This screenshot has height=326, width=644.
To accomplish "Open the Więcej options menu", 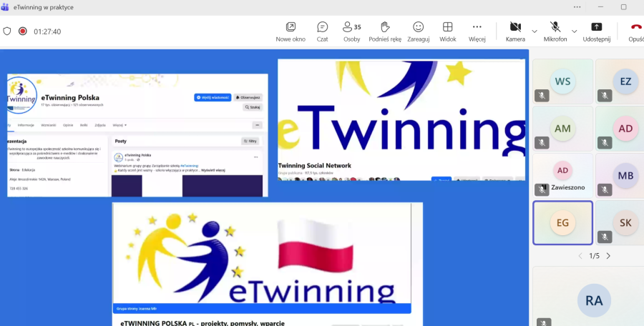I will click(x=477, y=27).
